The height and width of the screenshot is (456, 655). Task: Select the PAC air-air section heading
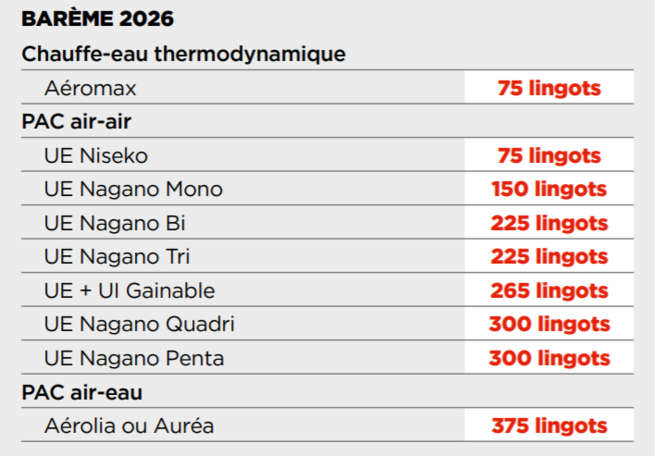(x=77, y=122)
